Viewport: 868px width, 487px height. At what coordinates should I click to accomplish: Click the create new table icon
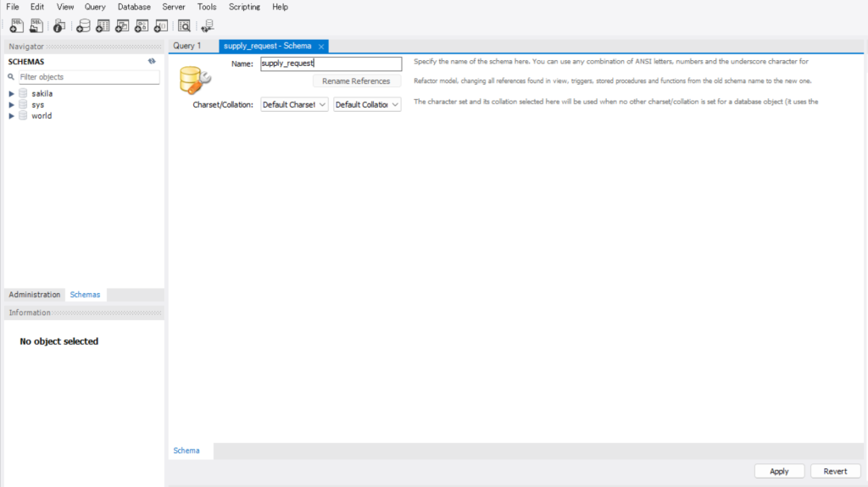[103, 25]
